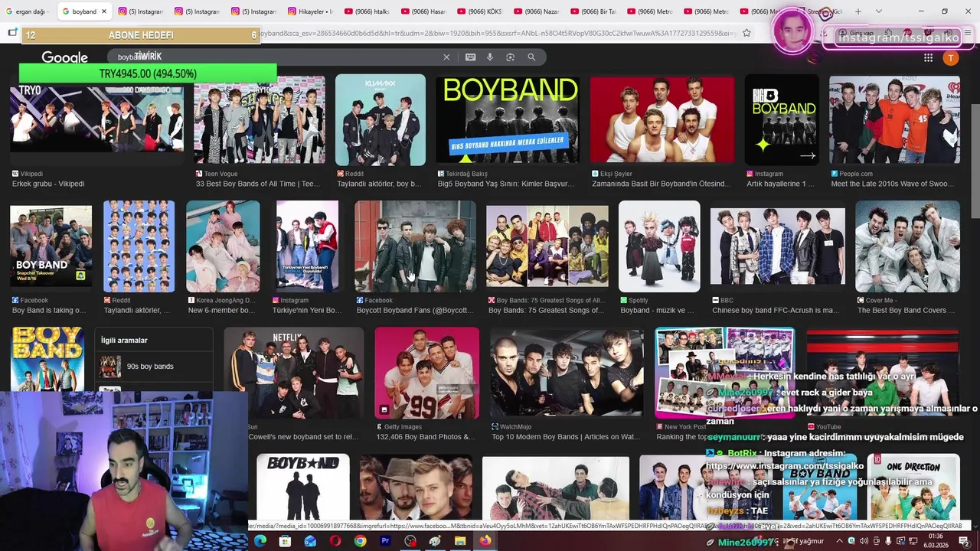Open "Erkek grubu - Vikipedi" result
Viewport: 980px width, 551px height.
tap(48, 184)
